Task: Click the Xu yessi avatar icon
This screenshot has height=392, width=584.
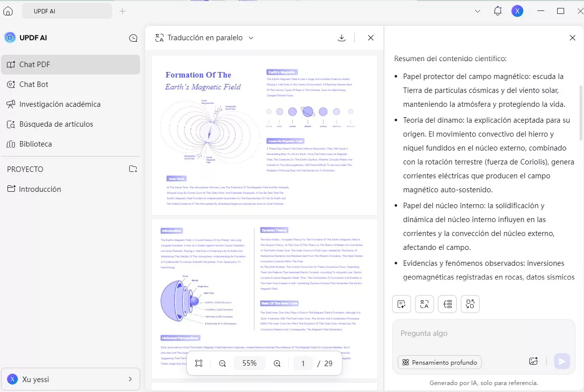Action: click(12, 379)
